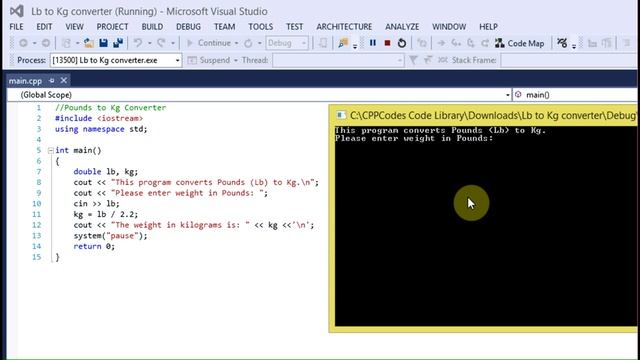The height and width of the screenshot is (360, 640).
Task: Open the BUILD menu
Action: coord(152,27)
